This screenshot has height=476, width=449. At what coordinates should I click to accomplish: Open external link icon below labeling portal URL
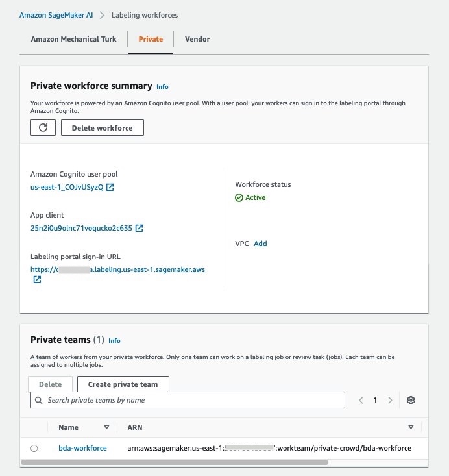tap(37, 280)
